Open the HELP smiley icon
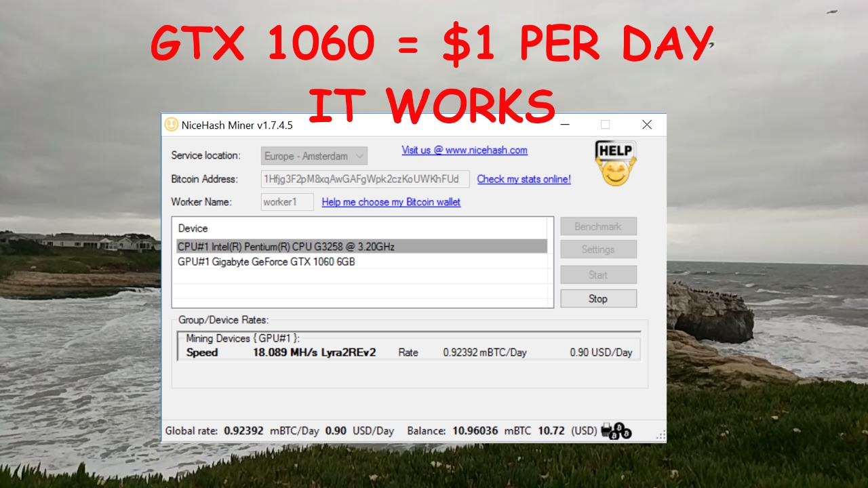Image resolution: width=868 pixels, height=488 pixels. tap(615, 163)
